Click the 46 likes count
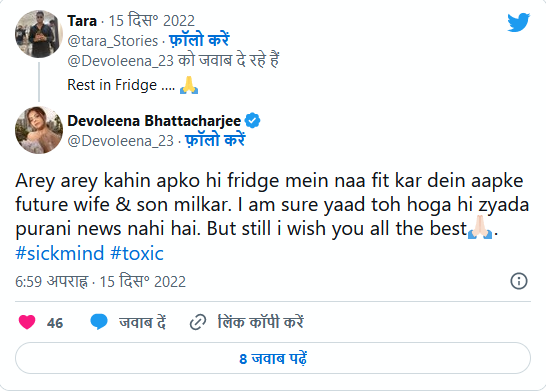Screen dimensions: 546x391 (x=55, y=323)
